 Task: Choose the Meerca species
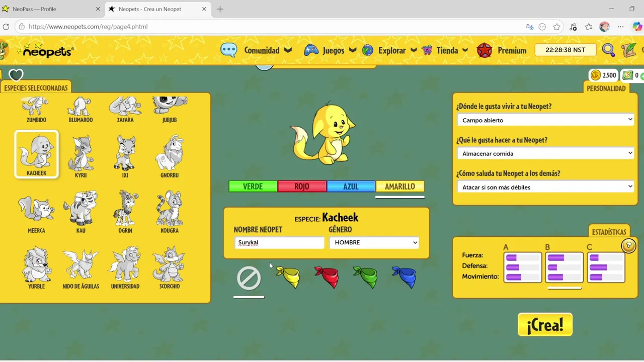click(x=36, y=211)
